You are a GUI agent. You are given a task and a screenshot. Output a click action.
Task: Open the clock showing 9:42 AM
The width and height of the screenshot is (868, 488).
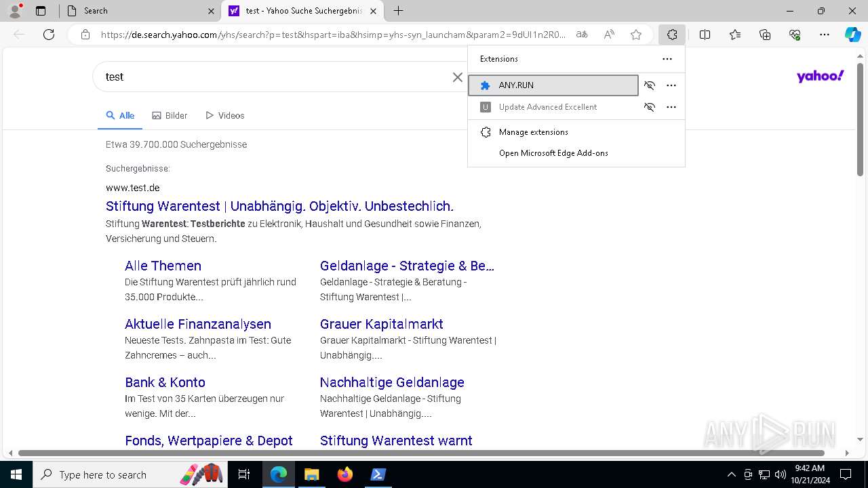[x=810, y=474]
